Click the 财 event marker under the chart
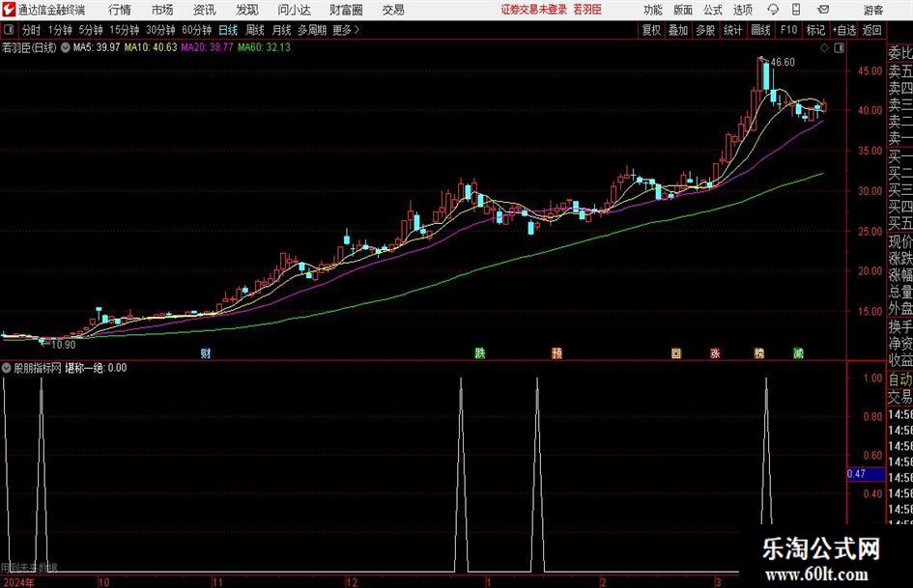The width and height of the screenshot is (913, 588). click(206, 352)
